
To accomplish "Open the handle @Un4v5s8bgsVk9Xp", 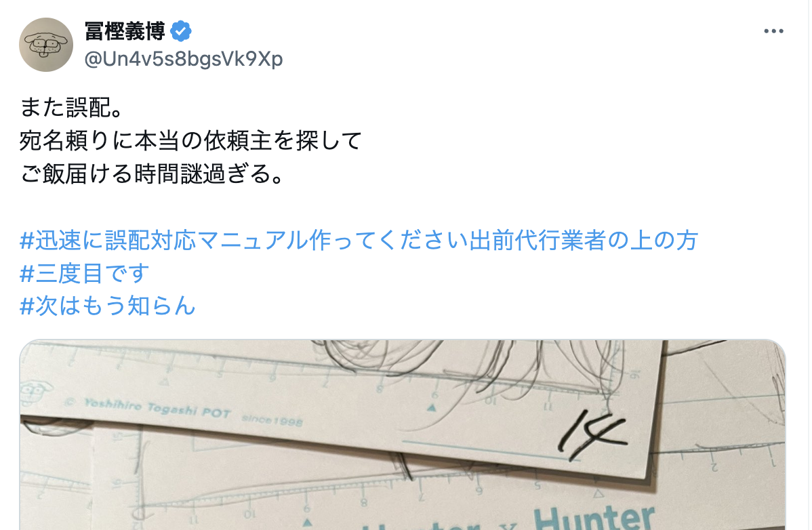I will (x=183, y=59).
